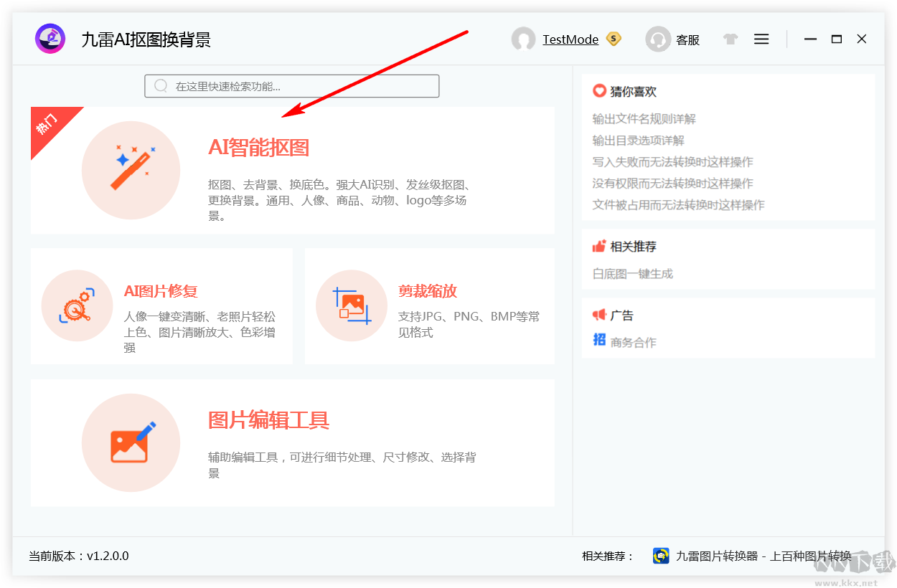This screenshot has width=897, height=588.
Task: Open the 图片编辑工具 picture editing icon
Action: click(x=131, y=442)
